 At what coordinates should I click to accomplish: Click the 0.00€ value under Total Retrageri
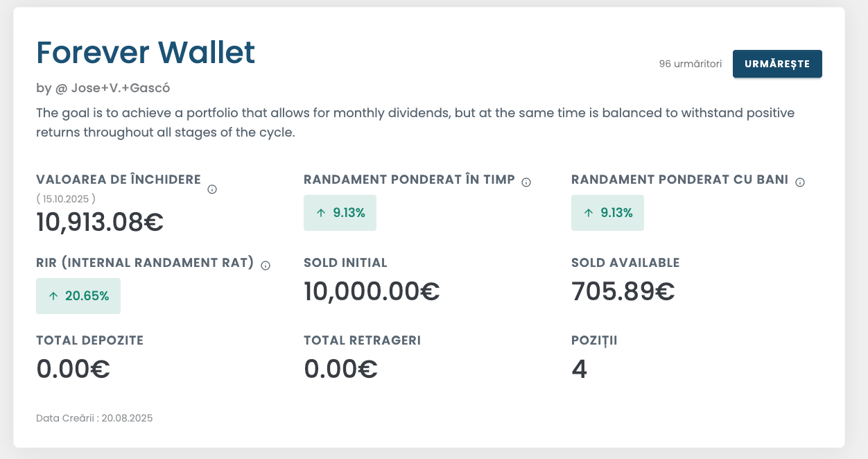[x=340, y=369]
